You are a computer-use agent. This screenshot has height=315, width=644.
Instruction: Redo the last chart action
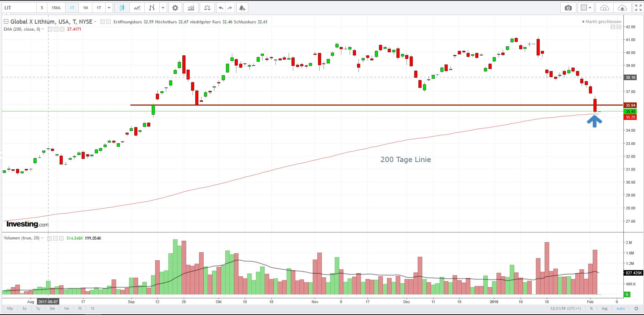230,7
